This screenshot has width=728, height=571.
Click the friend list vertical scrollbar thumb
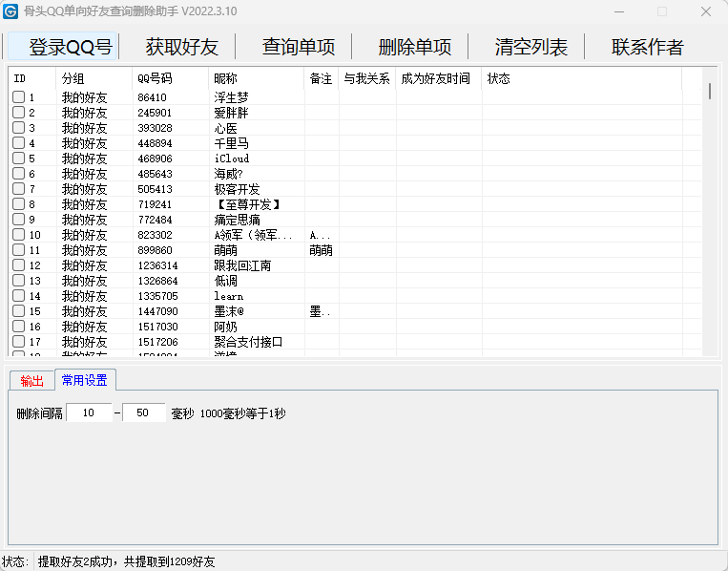[x=710, y=91]
